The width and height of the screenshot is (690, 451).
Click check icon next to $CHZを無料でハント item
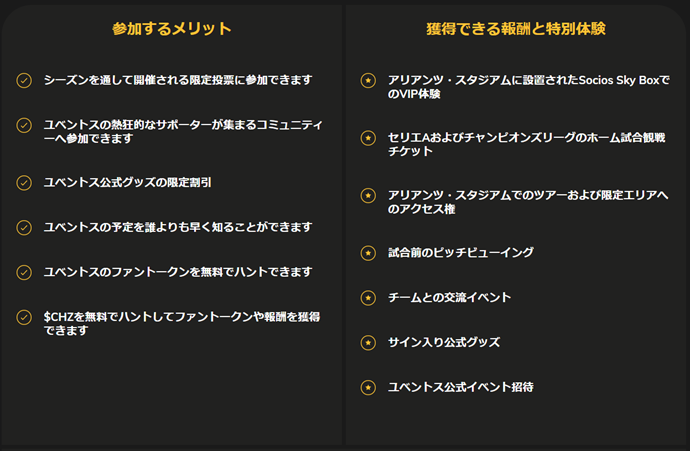(24, 317)
